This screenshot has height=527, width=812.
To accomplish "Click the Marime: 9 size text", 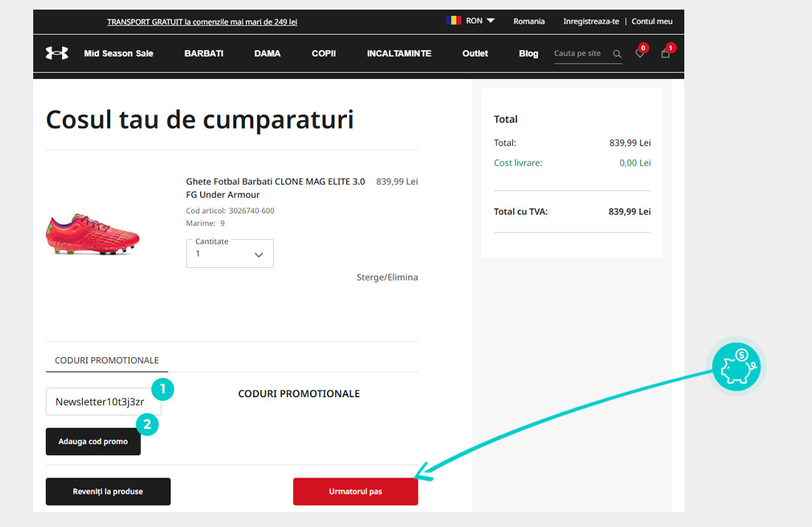I will (206, 223).
